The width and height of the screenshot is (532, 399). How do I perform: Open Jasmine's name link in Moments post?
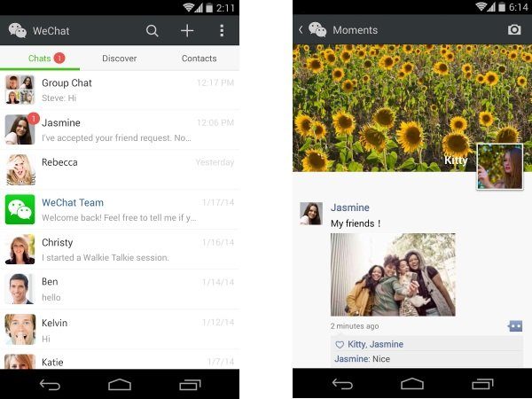[350, 207]
